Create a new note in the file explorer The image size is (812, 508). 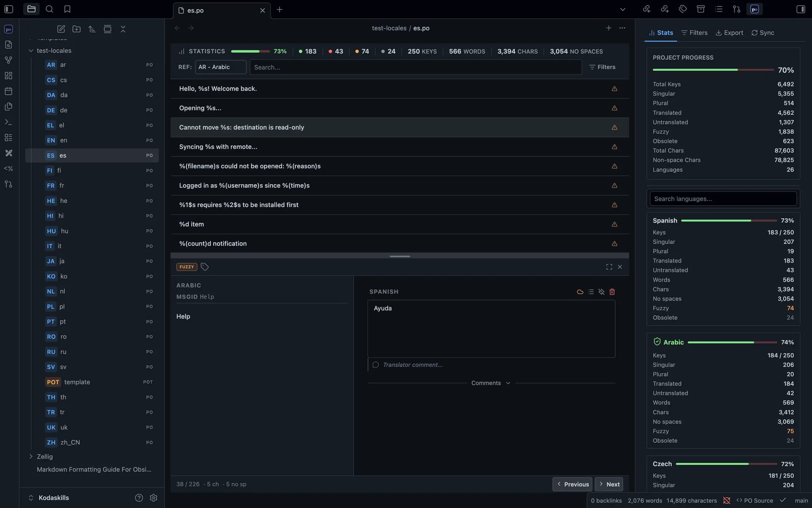(61, 29)
